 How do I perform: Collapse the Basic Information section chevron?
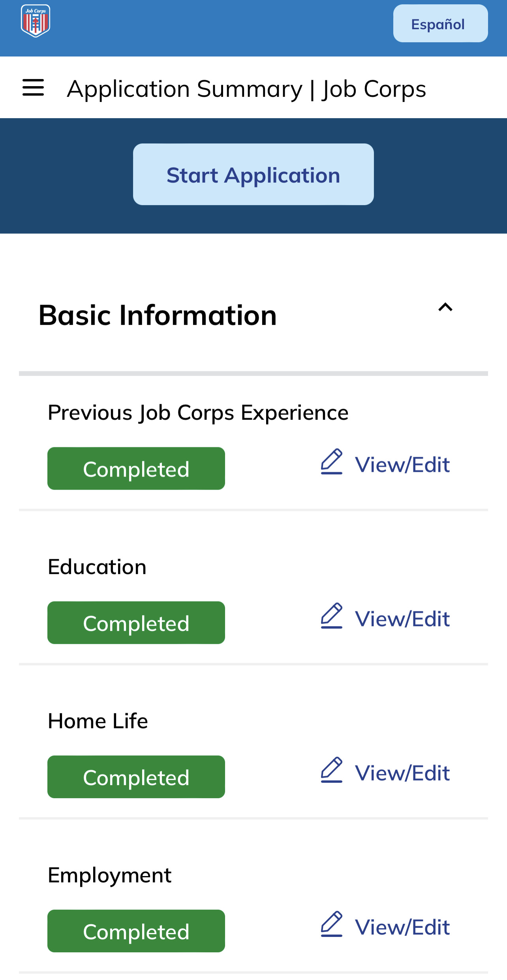(445, 307)
